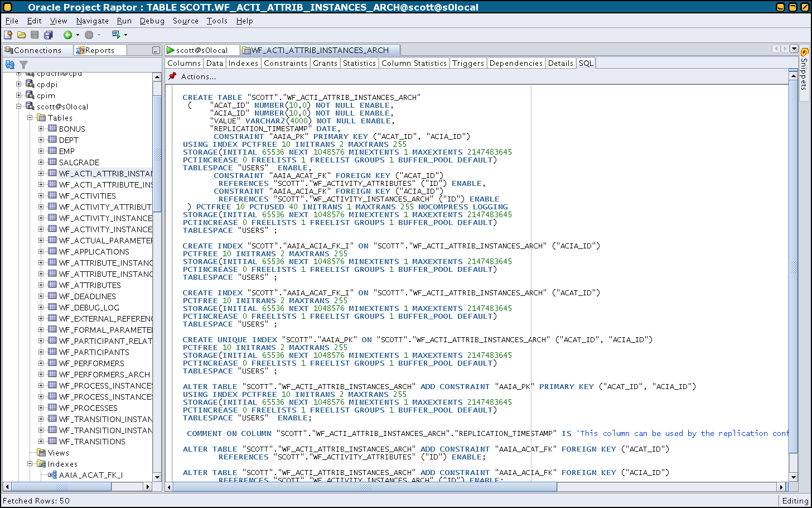Click the Connections tree horizontal scrollbar thumb
Image resolution: width=812 pixels, height=508 pixels.
[x=61, y=487]
